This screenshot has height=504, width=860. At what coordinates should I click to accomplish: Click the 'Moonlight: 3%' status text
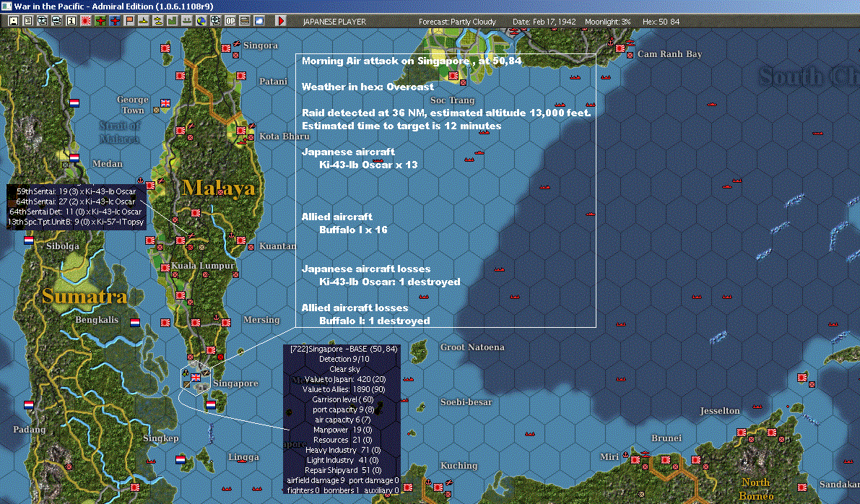pos(608,22)
